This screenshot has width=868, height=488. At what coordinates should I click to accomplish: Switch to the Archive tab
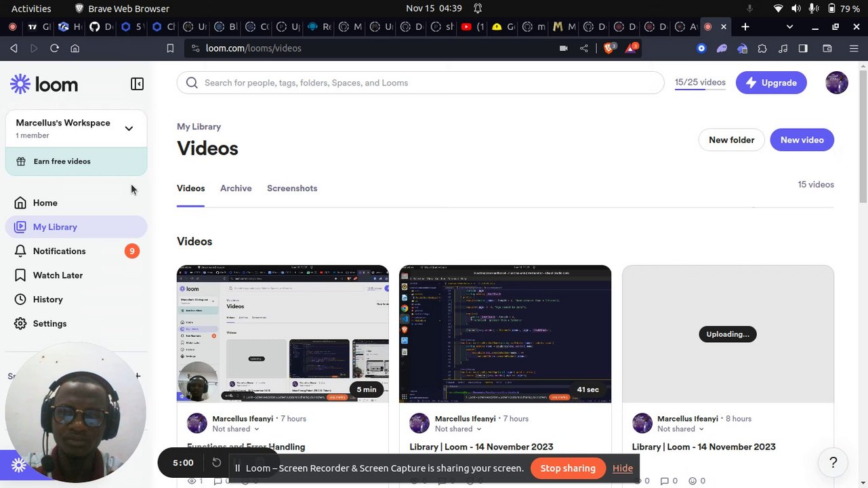[x=236, y=188]
